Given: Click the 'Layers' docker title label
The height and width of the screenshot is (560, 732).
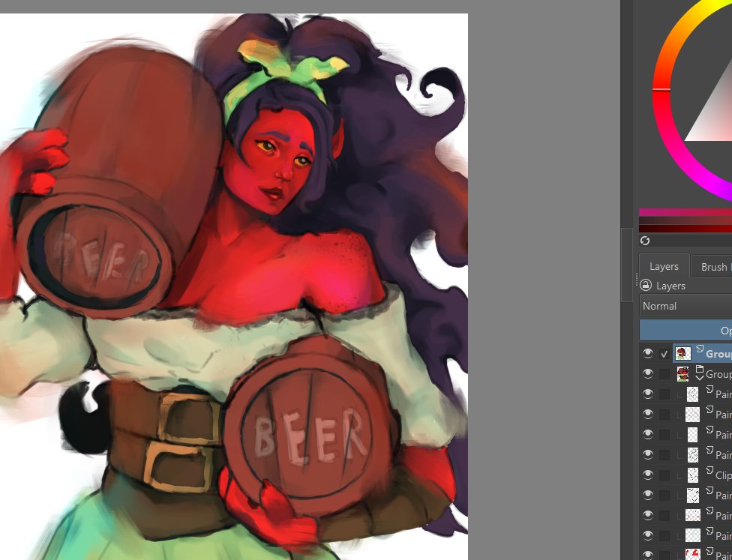Looking at the screenshot, I should click(x=670, y=286).
